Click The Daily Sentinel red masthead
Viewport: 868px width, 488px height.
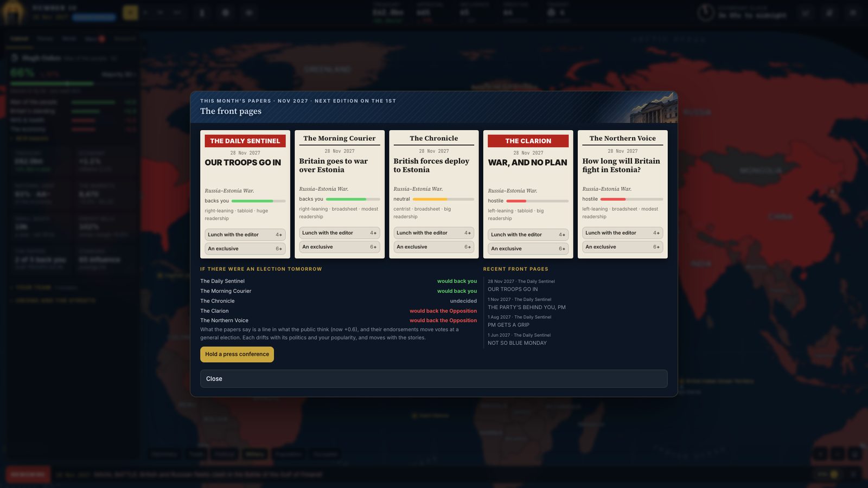coord(245,141)
